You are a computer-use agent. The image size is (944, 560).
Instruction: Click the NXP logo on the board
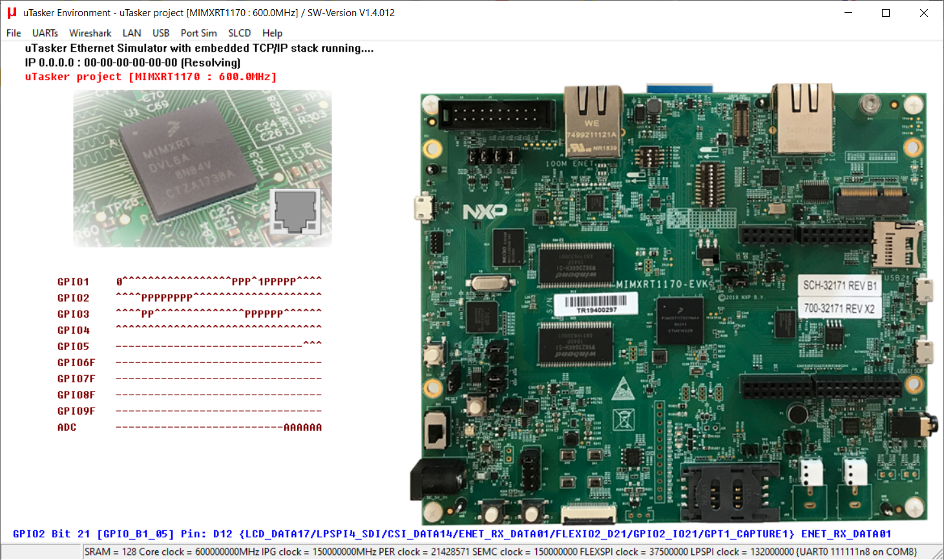click(485, 211)
